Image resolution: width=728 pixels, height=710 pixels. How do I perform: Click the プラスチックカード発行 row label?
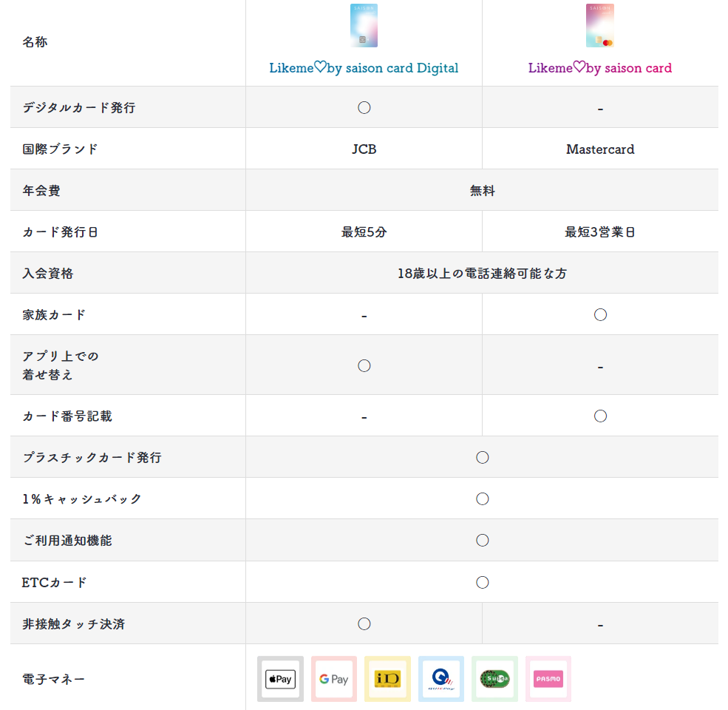coord(92,457)
